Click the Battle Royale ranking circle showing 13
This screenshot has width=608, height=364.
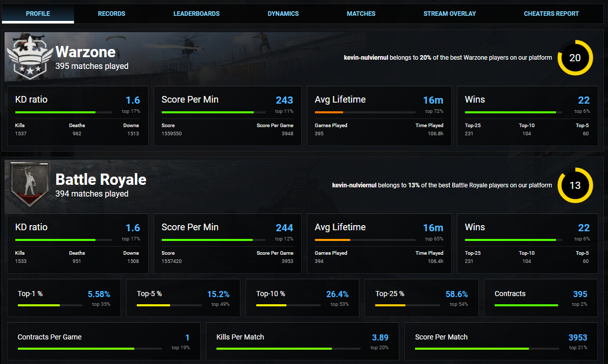pos(575,185)
